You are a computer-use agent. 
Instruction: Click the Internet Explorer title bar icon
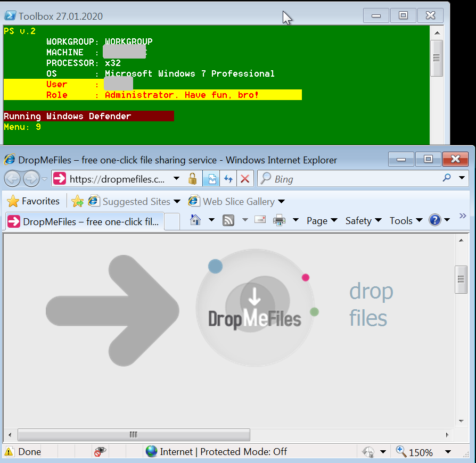tap(10, 160)
